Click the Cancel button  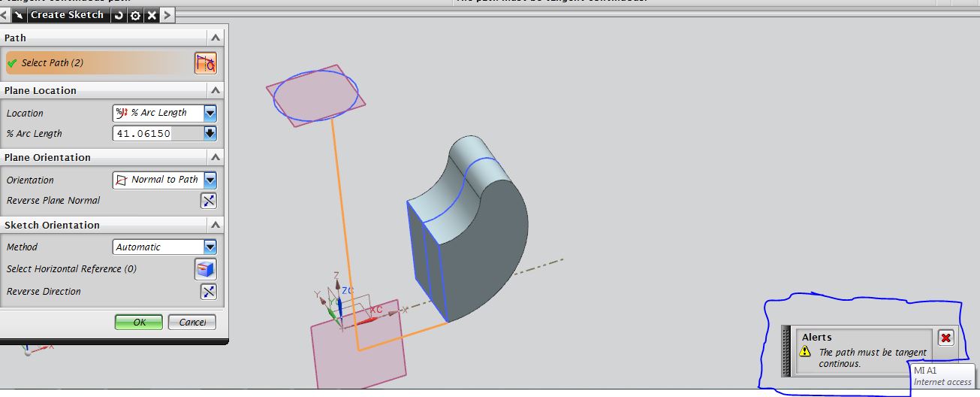click(x=192, y=322)
